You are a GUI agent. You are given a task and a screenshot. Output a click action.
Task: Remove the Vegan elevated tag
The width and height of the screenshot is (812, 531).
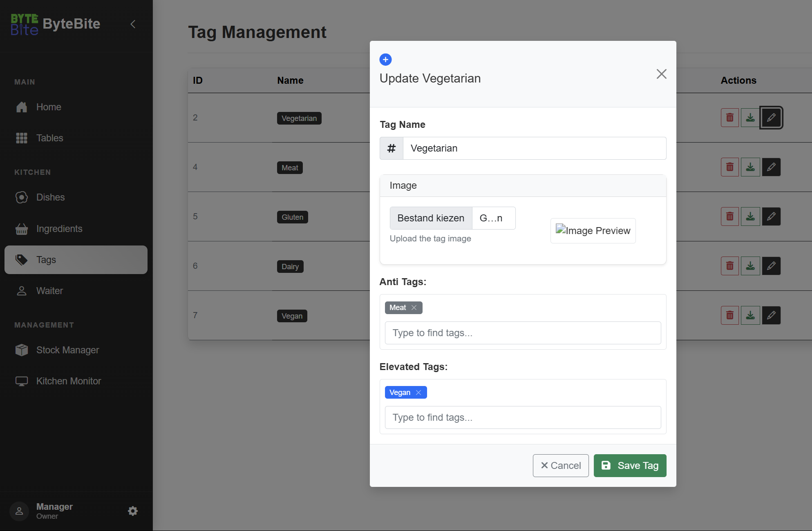tap(418, 393)
